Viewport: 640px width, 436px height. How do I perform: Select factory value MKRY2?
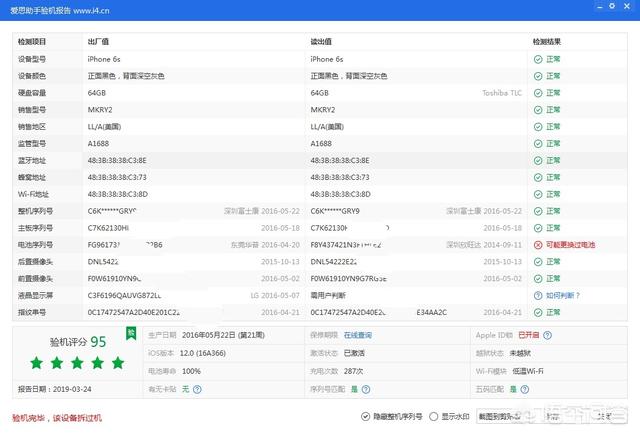click(x=100, y=110)
